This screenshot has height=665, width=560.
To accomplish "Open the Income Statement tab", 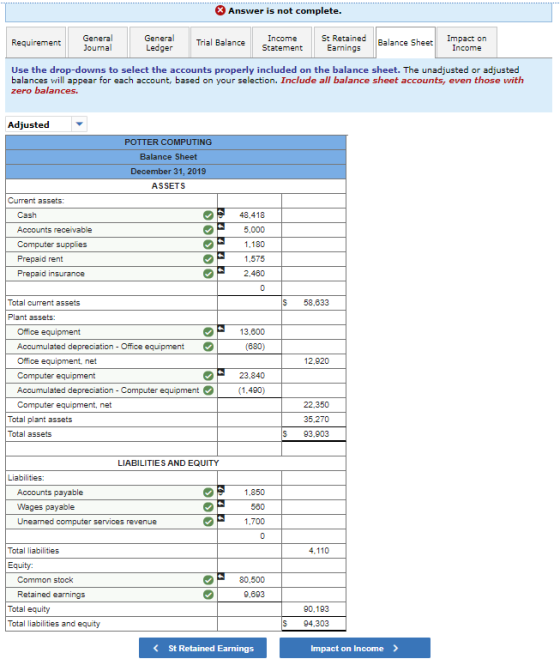I will [282, 42].
